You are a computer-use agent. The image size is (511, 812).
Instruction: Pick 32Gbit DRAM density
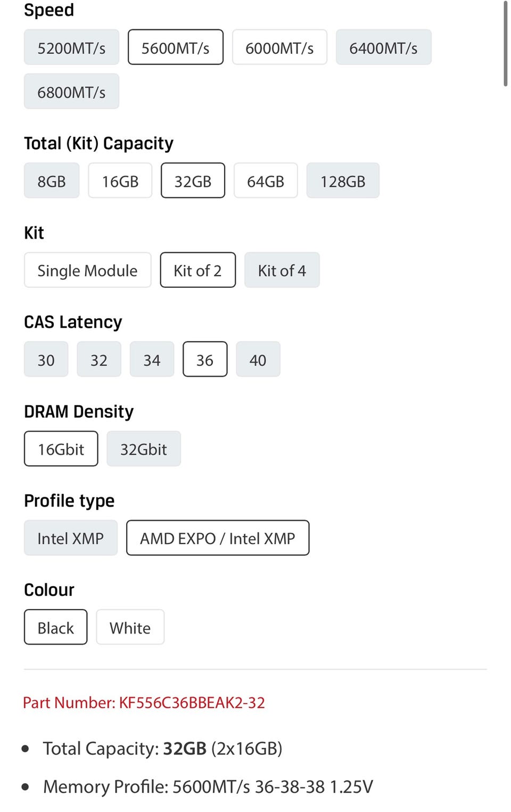click(x=144, y=449)
